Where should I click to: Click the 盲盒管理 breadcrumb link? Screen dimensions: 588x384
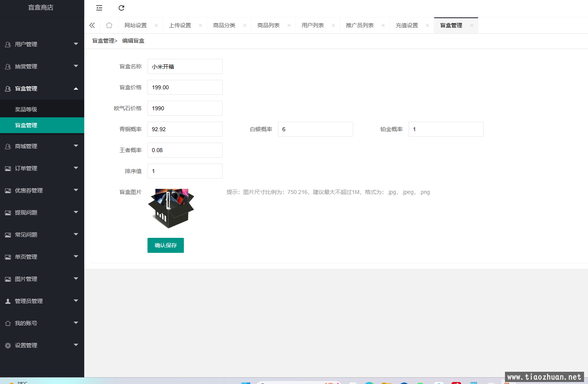(x=103, y=41)
